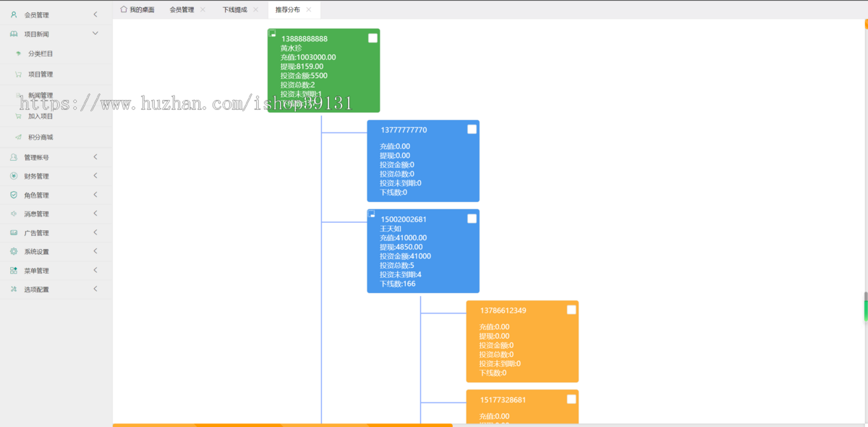868x427 pixels.
Task: Click the 角色管理 shield icon
Action: click(14, 195)
